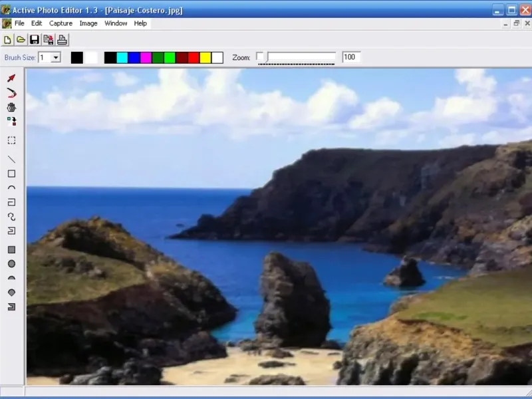This screenshot has height=399, width=532.
Task: Select the arc drawing tool
Action: point(11,188)
